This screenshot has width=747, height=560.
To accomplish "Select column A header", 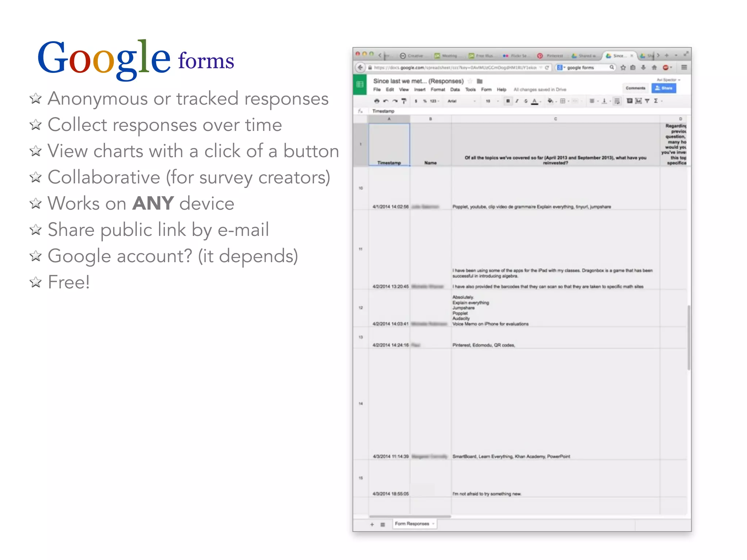I will [x=389, y=119].
